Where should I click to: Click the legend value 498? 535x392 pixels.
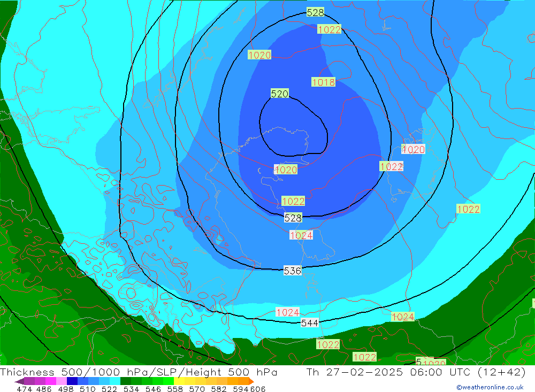tap(65, 389)
